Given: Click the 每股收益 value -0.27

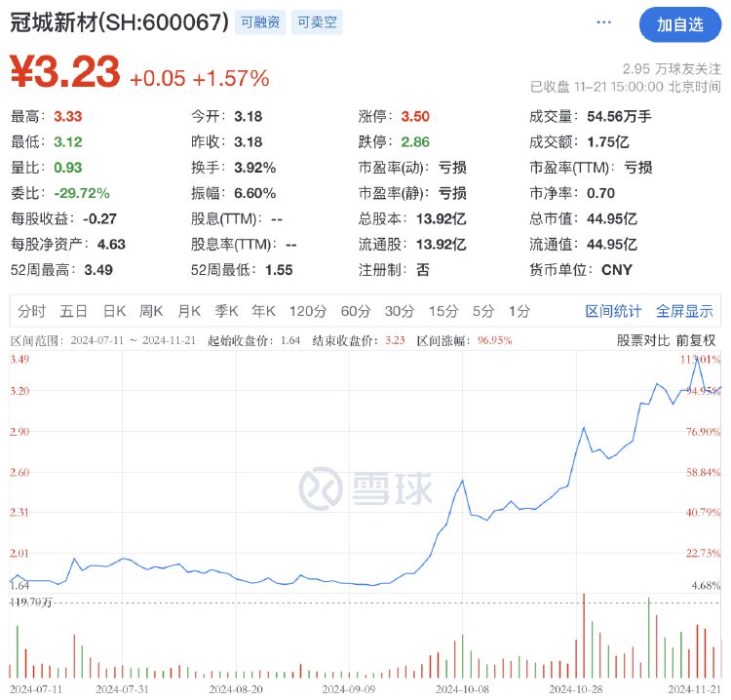Looking at the screenshot, I should (x=99, y=218).
